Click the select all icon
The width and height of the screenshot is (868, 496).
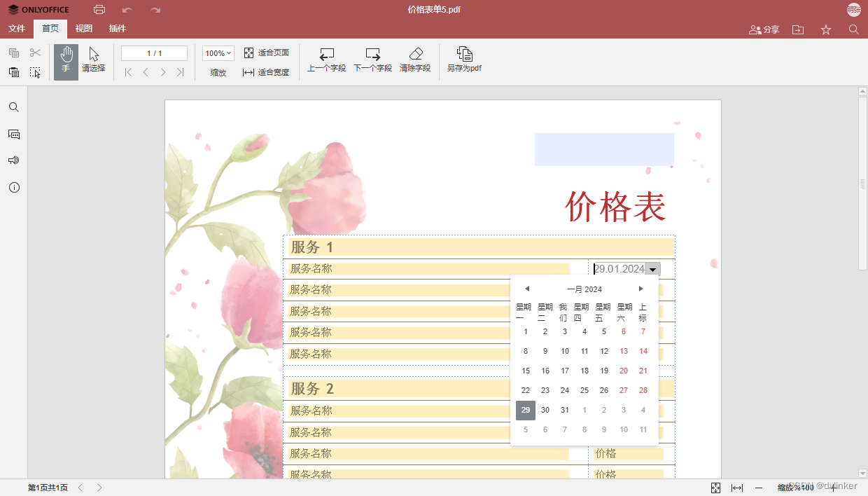pyautogui.click(x=36, y=72)
